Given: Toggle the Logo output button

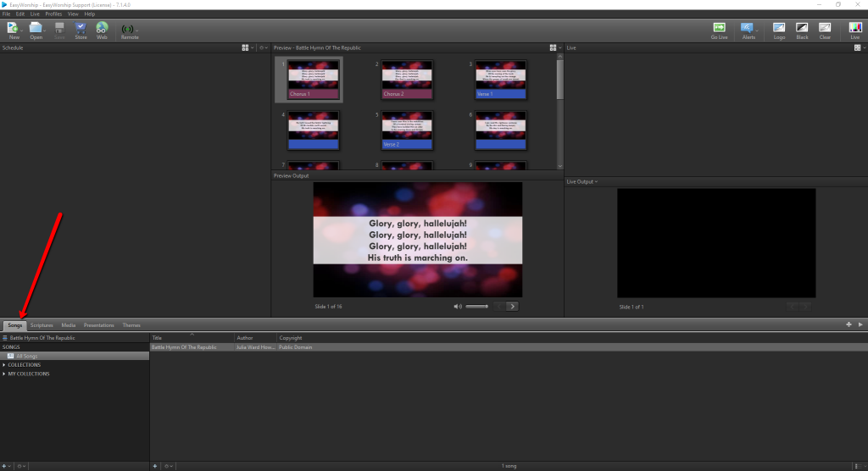Looking at the screenshot, I should [x=779, y=30].
